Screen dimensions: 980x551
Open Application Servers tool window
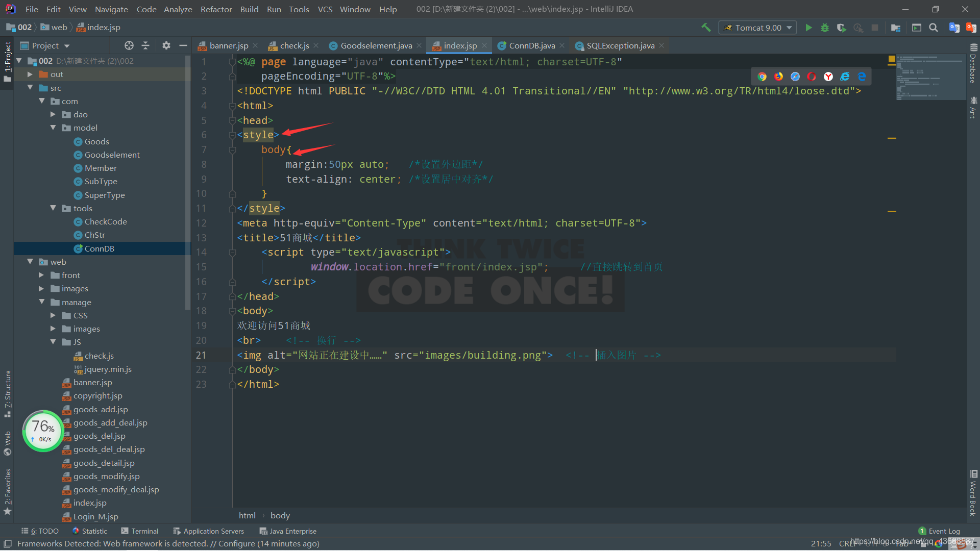pos(209,531)
